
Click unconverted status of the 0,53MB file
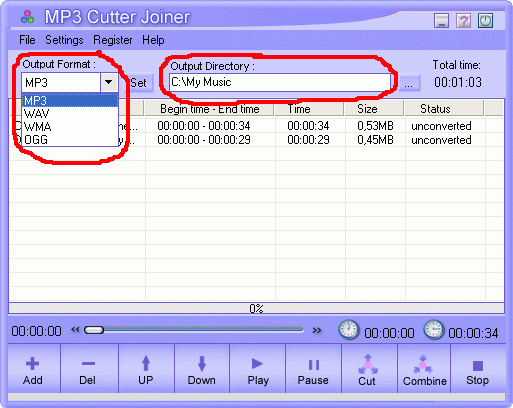pos(441,126)
